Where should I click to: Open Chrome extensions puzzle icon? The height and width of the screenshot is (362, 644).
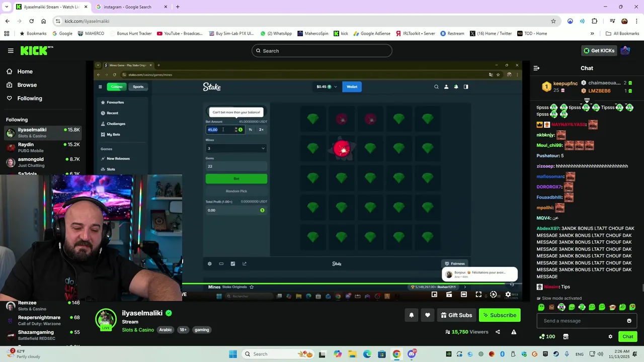click(595, 21)
